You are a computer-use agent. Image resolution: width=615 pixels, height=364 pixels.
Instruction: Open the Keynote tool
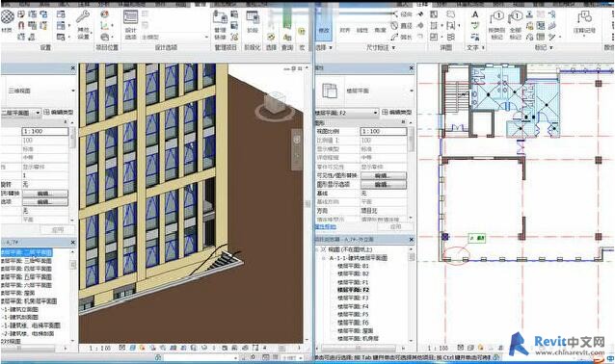click(584, 23)
